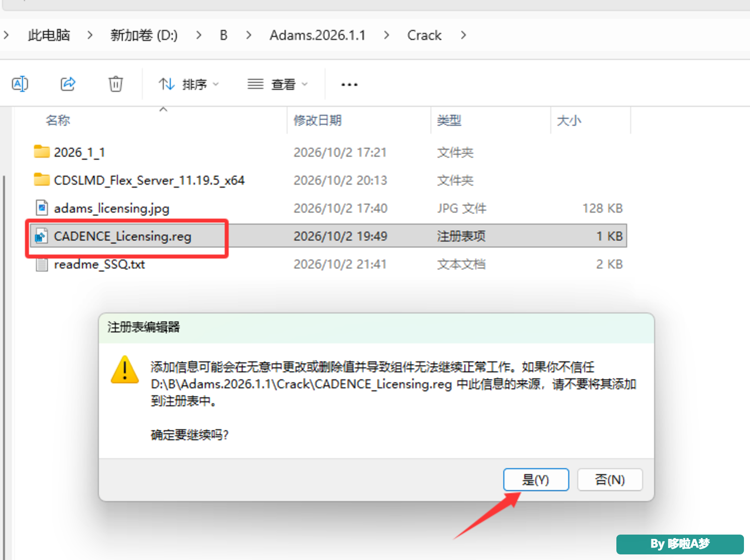The image size is (750, 560).
Task: Expand the chevron after Adams.2026.1.1
Action: pyautogui.click(x=387, y=35)
